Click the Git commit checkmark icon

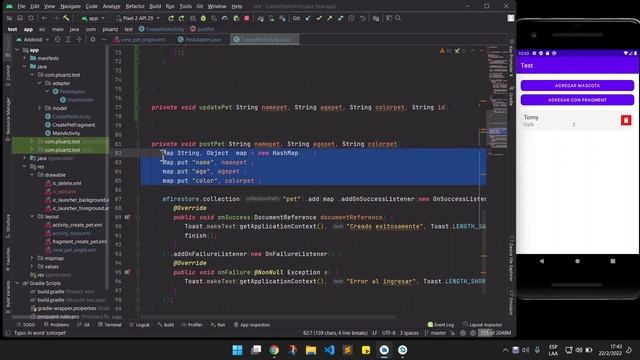[x=319, y=18]
